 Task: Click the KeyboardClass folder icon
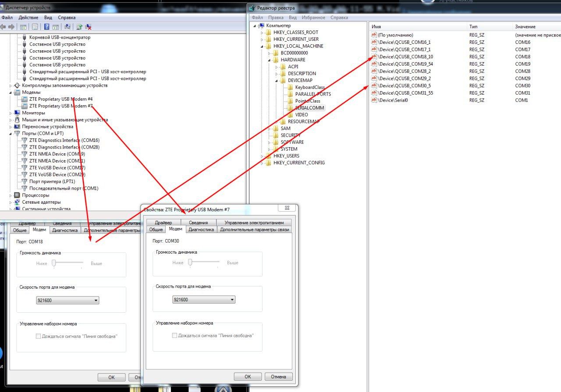[291, 87]
